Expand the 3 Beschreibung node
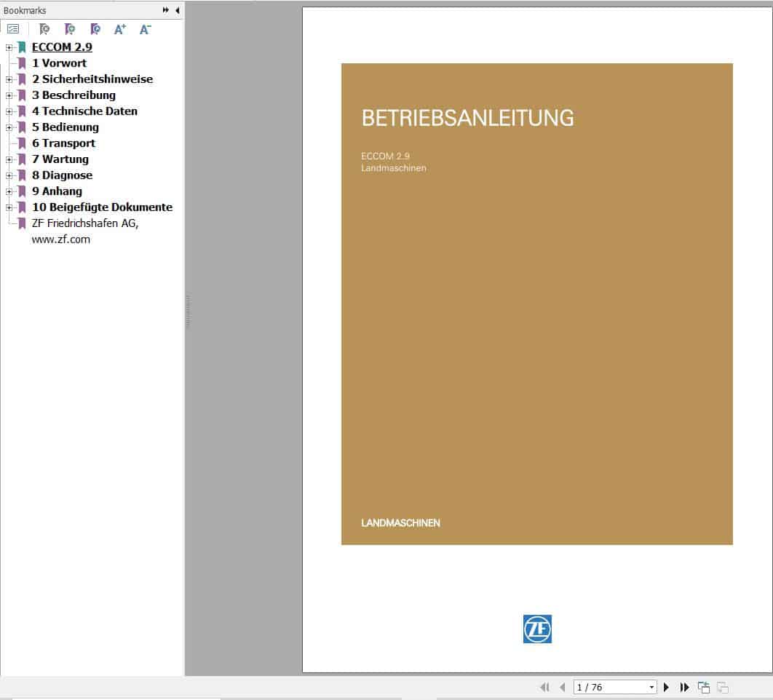Screen dimensions: 773x700 point(9,95)
